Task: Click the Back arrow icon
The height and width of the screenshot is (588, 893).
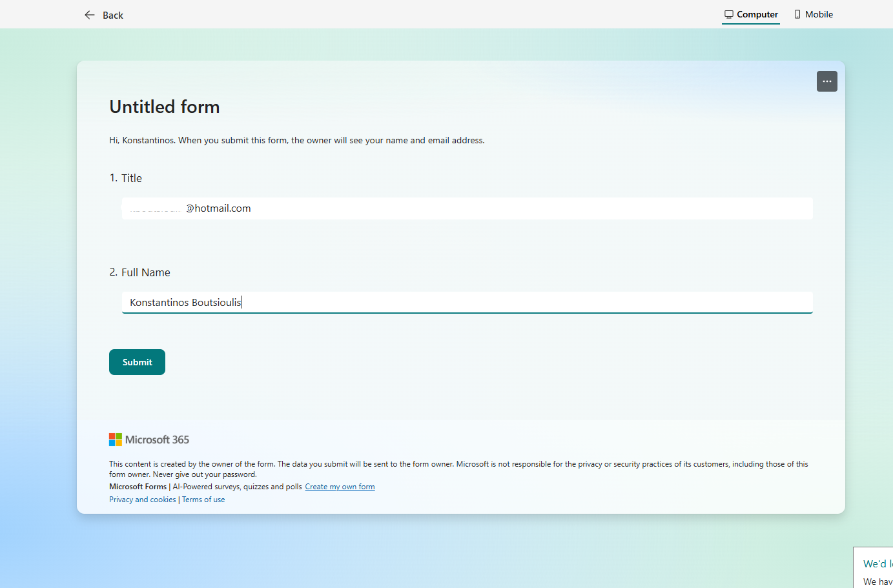Action: point(90,15)
